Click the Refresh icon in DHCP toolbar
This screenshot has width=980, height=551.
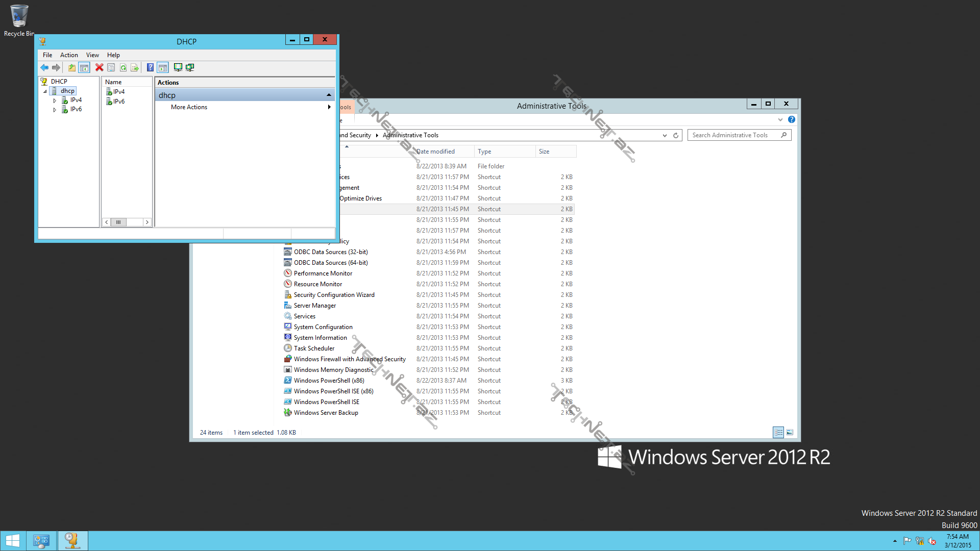tap(123, 67)
